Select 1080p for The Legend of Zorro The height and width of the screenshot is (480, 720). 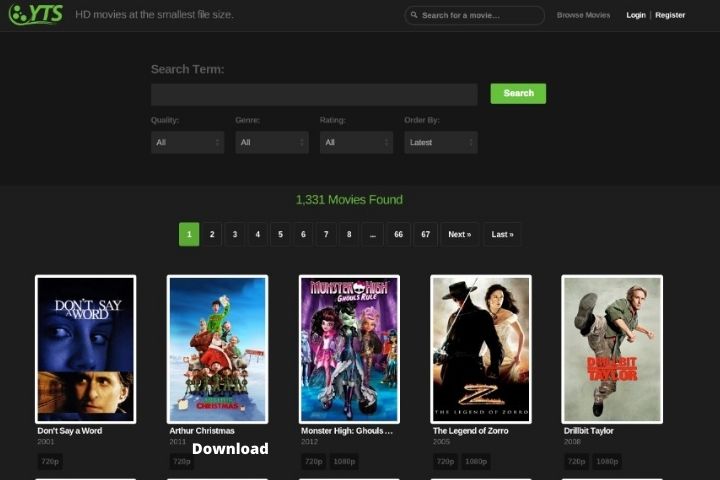(476, 461)
